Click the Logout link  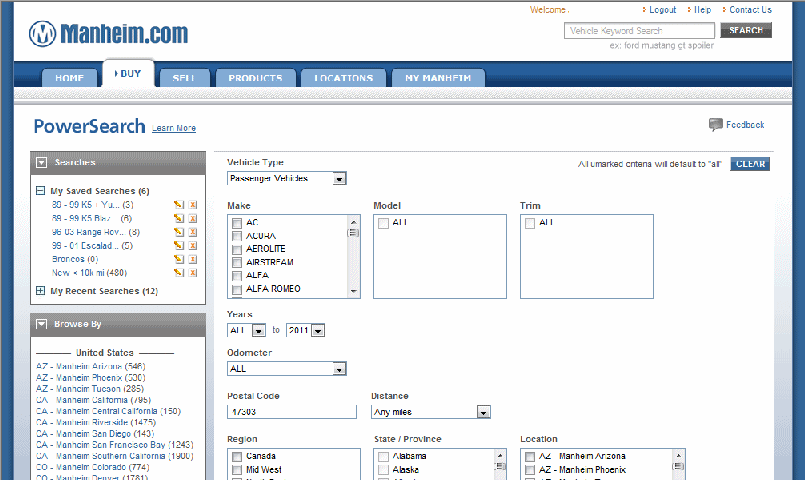pyautogui.click(x=662, y=10)
